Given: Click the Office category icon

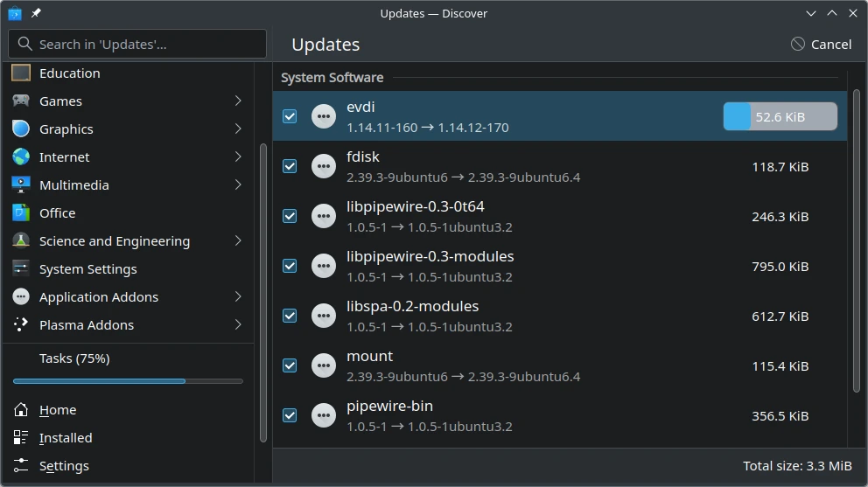Looking at the screenshot, I should pyautogui.click(x=21, y=213).
